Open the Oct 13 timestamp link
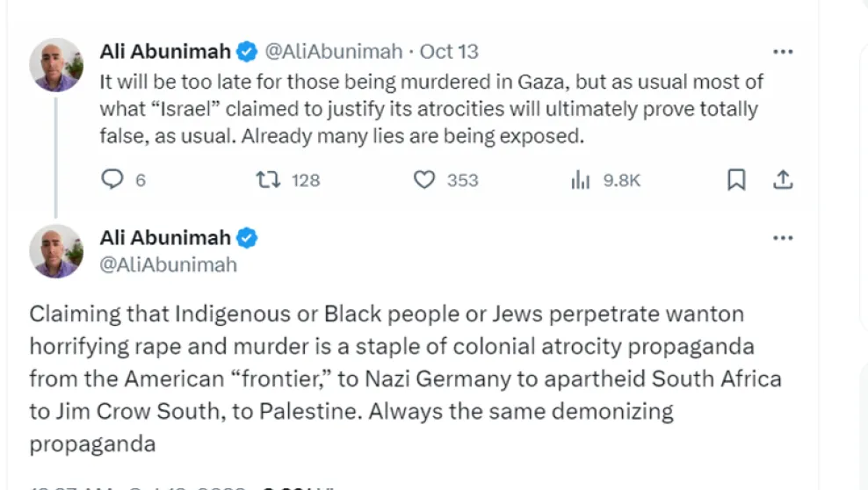The height and width of the screenshot is (490, 868). pyautogui.click(x=449, y=51)
